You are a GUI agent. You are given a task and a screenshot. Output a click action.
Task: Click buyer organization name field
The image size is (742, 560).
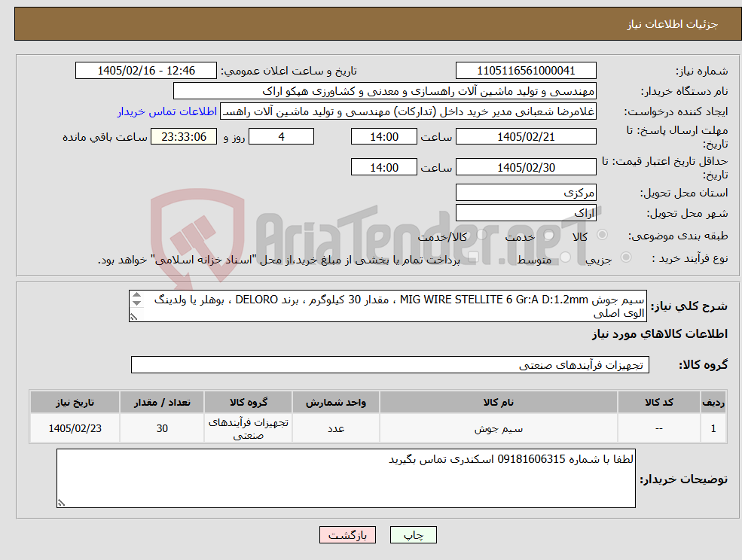[385, 91]
